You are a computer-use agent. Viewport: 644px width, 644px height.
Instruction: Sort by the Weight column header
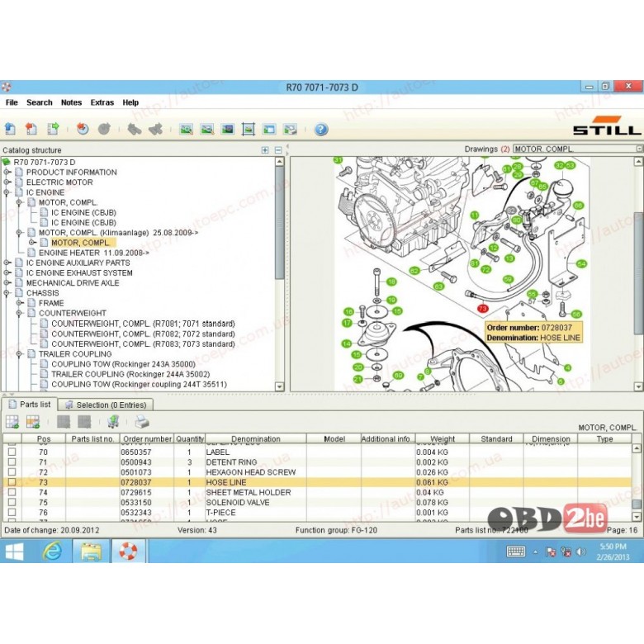pos(443,438)
